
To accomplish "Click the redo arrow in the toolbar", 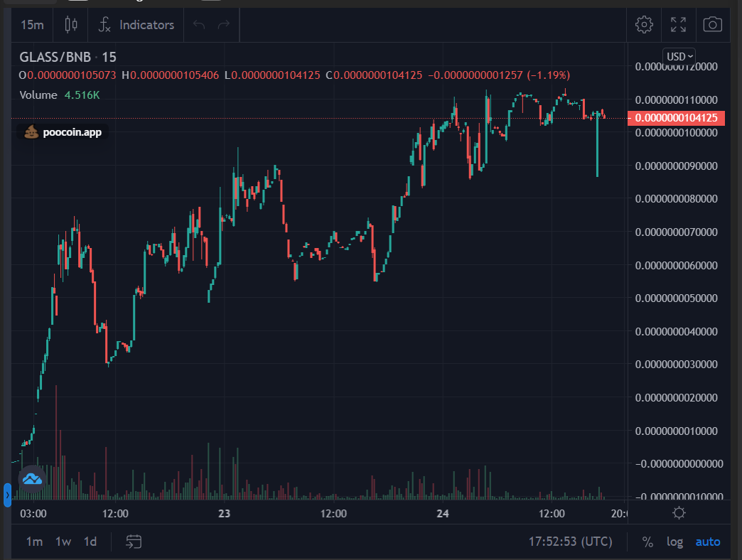I will [224, 25].
